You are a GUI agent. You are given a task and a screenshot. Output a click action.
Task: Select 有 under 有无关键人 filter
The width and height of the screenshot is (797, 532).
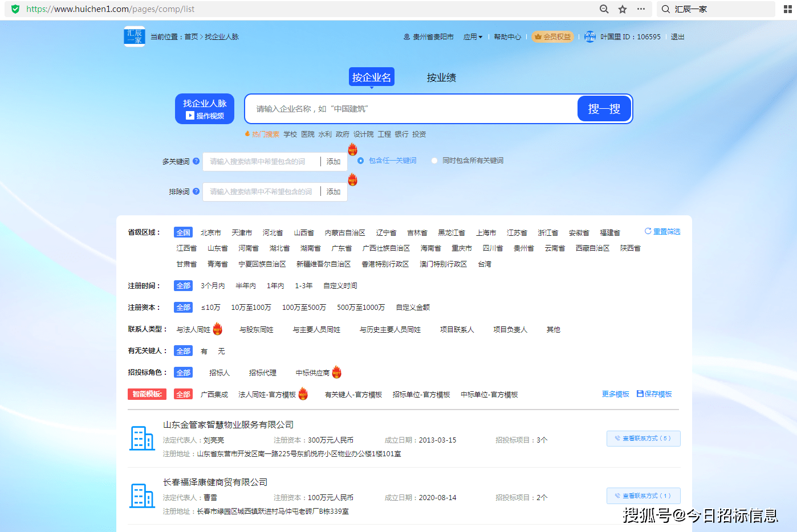click(204, 351)
